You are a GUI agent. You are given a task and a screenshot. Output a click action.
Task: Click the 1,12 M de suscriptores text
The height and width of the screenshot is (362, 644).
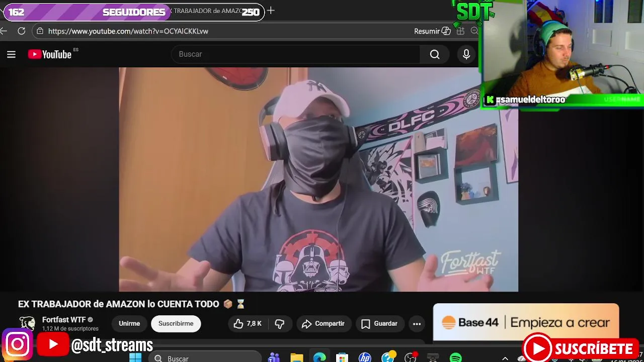[70, 329]
